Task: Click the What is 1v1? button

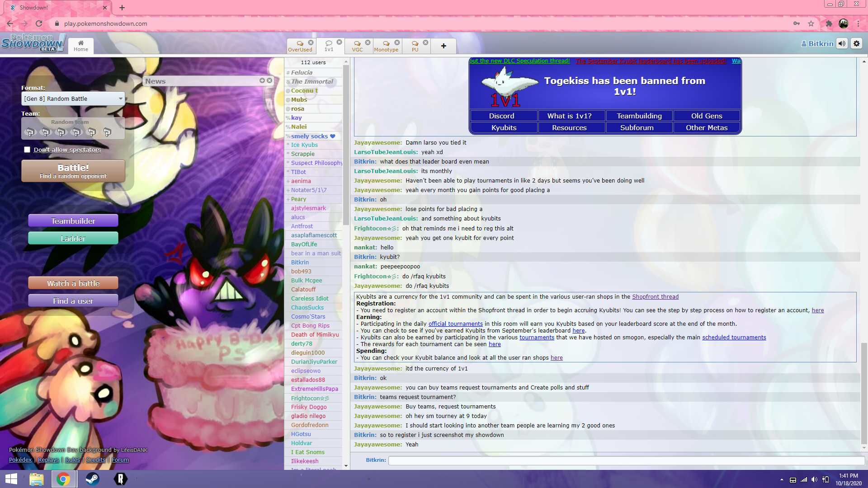Action: pos(571,116)
